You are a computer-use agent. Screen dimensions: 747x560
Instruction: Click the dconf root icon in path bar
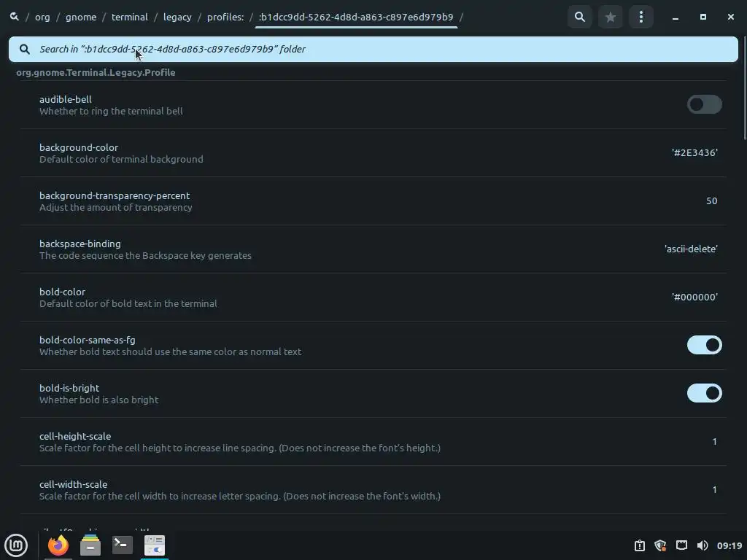(15, 17)
